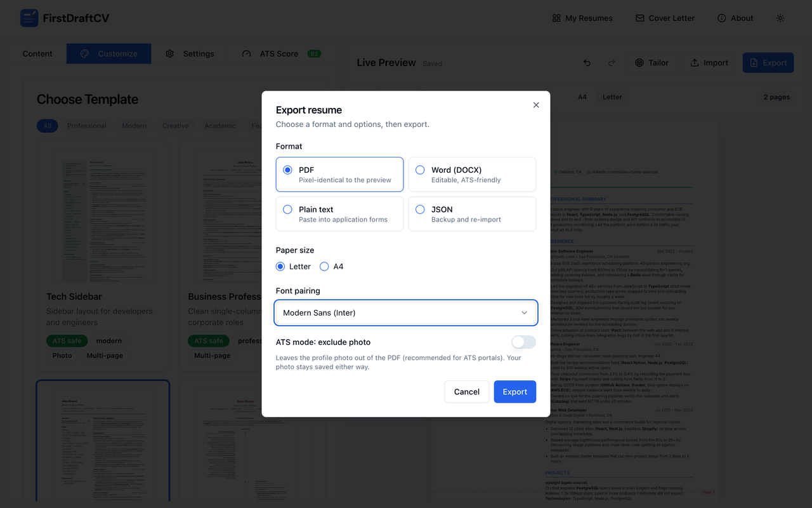Viewport: 812px width, 508px height.
Task: Open My Resumes from the header
Action: click(x=582, y=18)
